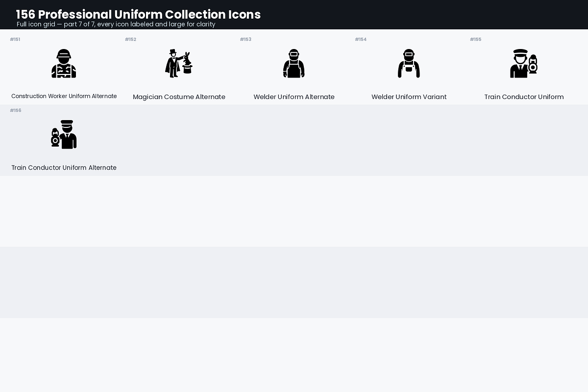Screen dimensions: 588x392
Task: Click the #154 index number
Action: click(361, 39)
